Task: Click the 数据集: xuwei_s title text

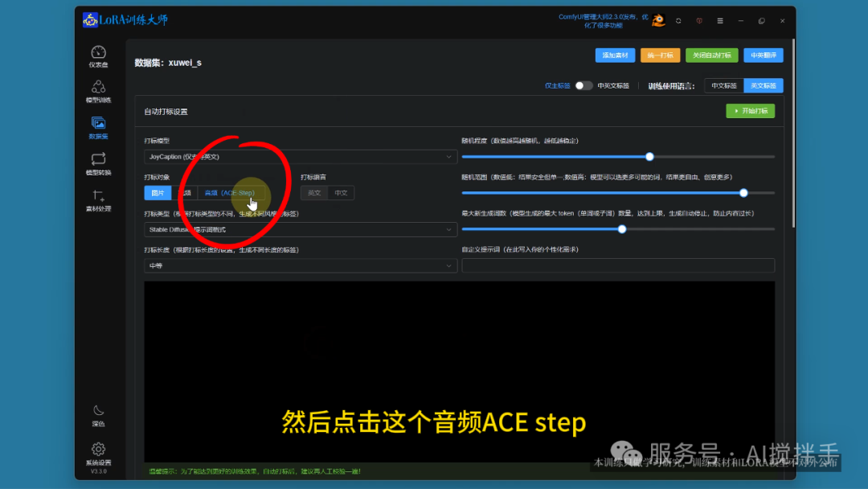Action: (168, 63)
